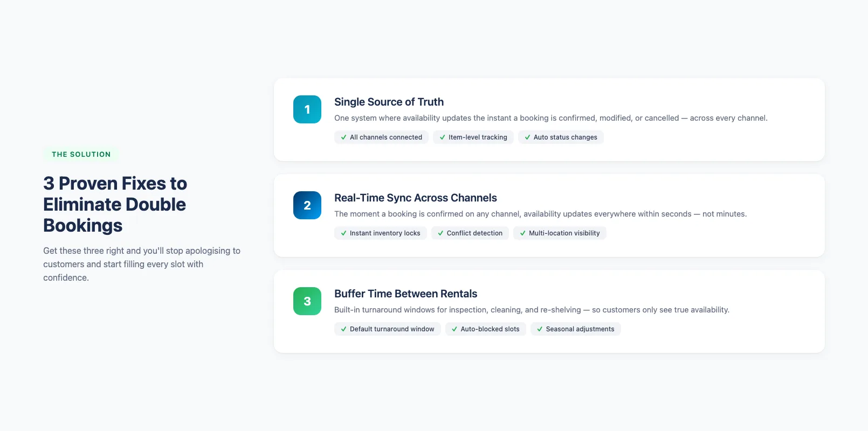This screenshot has height=431, width=868.
Task: Select the Instant inventory locks tag
Action: pyautogui.click(x=381, y=233)
